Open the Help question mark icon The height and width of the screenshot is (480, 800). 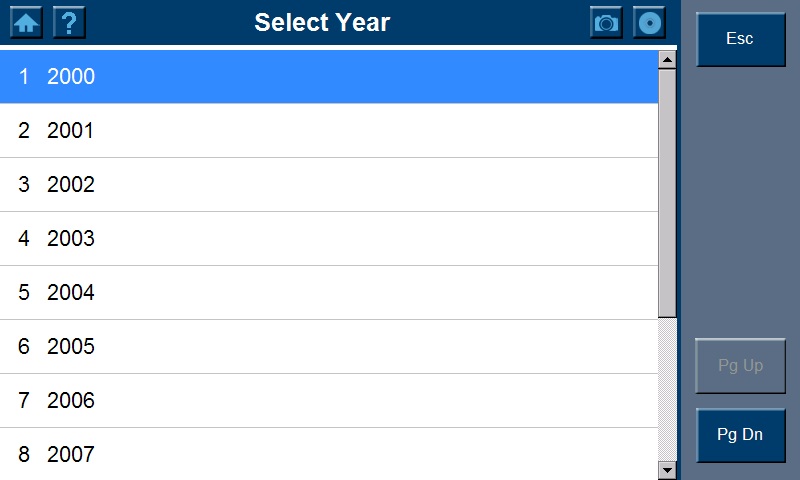69,22
